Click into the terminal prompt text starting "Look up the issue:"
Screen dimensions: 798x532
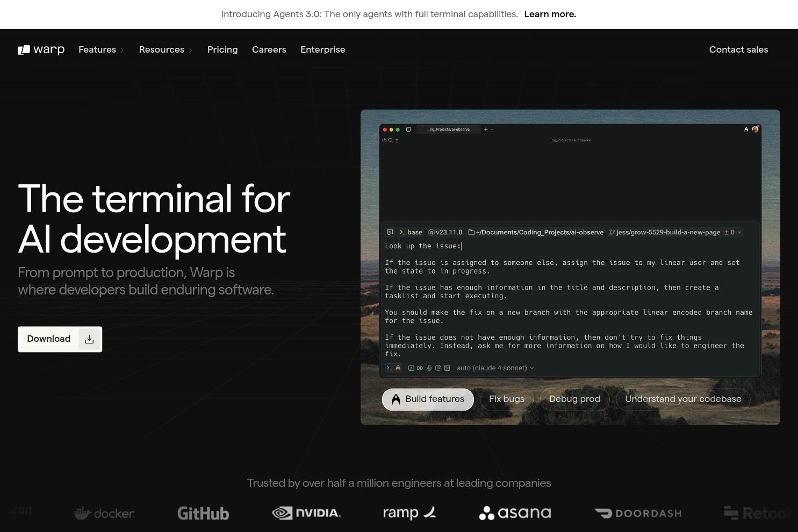click(423, 246)
